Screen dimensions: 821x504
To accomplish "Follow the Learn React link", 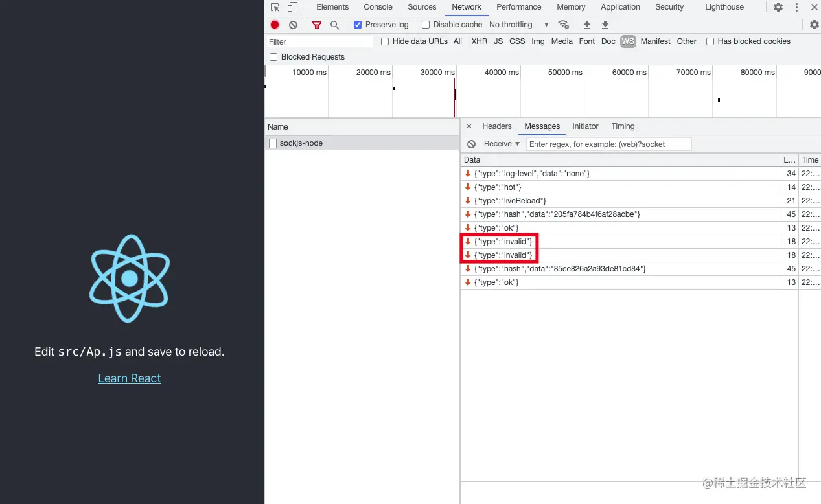I will [130, 378].
